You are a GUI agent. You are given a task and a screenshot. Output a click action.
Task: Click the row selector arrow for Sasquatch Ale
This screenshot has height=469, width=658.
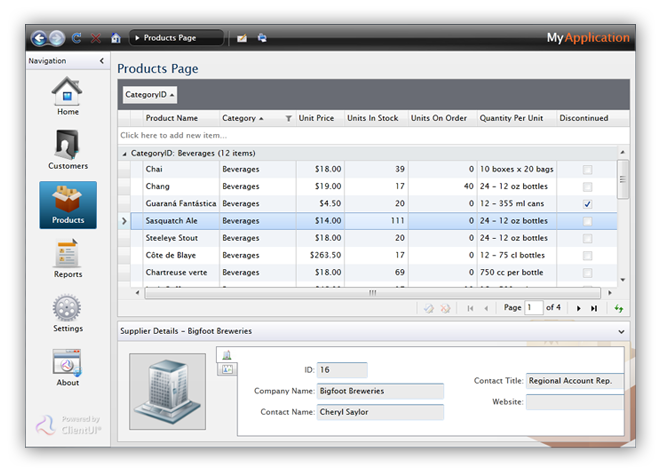point(124,221)
